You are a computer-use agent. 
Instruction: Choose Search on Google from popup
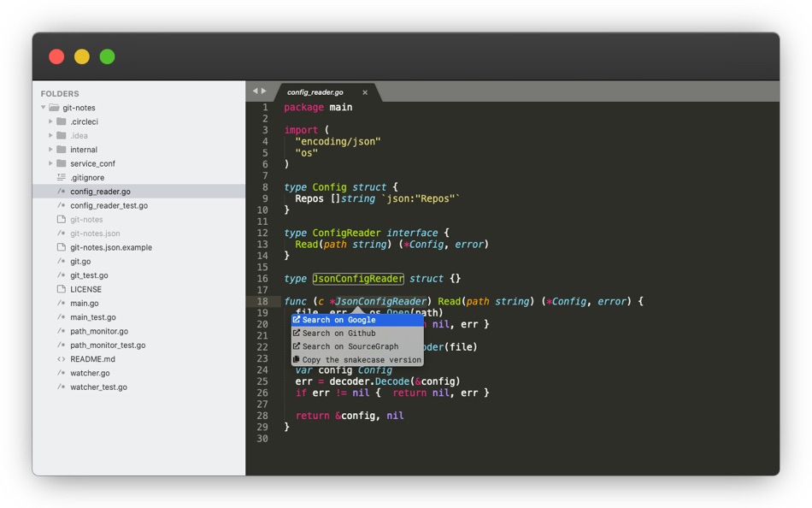point(357,320)
